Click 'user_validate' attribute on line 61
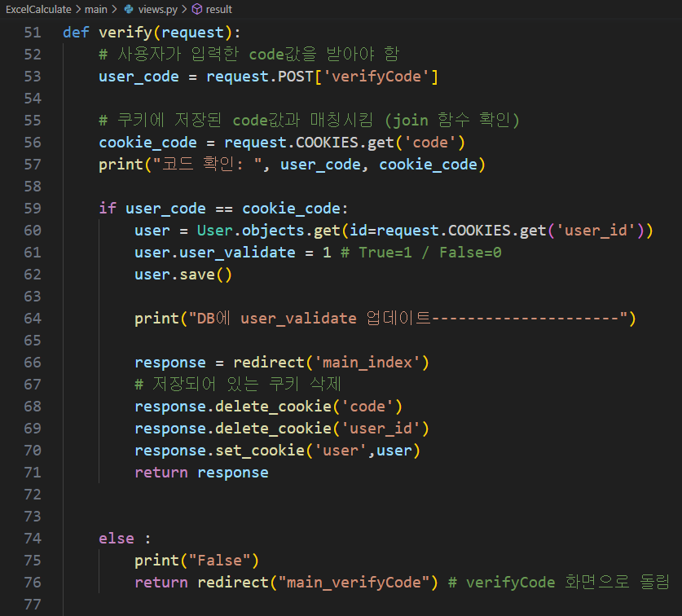The height and width of the screenshot is (616, 682). 237,253
